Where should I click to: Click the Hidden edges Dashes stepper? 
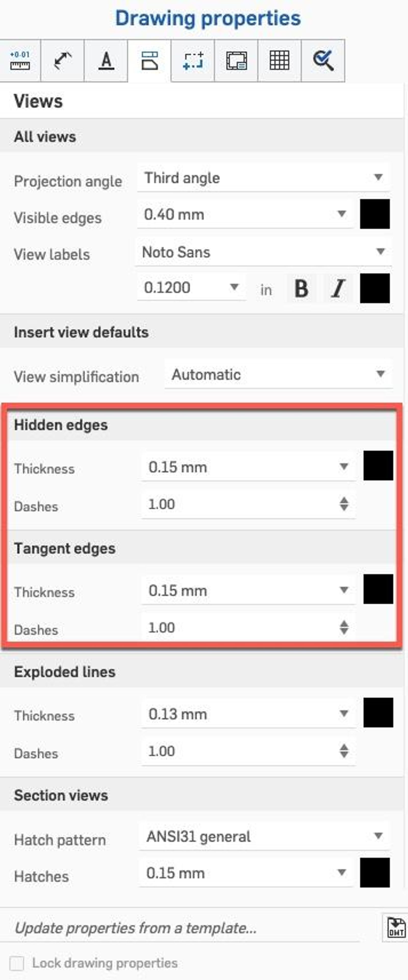coord(344,504)
